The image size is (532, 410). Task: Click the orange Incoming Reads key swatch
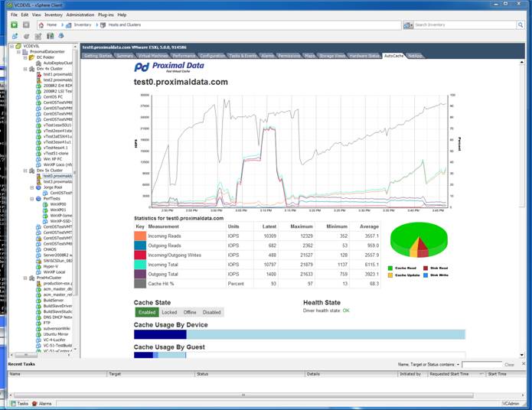[x=140, y=236]
